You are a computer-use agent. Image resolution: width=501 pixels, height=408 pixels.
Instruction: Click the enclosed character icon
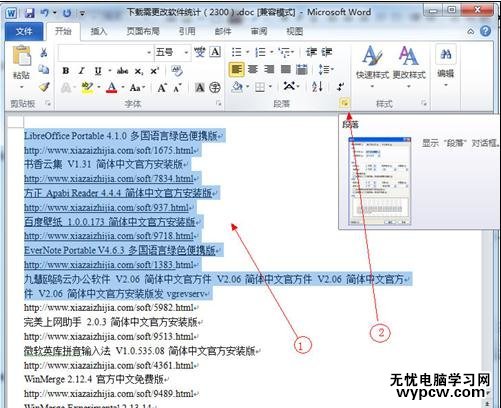point(215,88)
